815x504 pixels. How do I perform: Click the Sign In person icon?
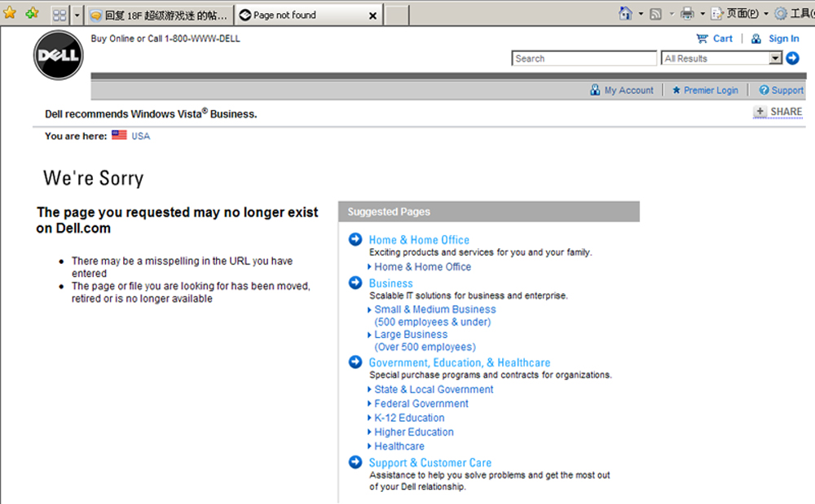(x=756, y=38)
